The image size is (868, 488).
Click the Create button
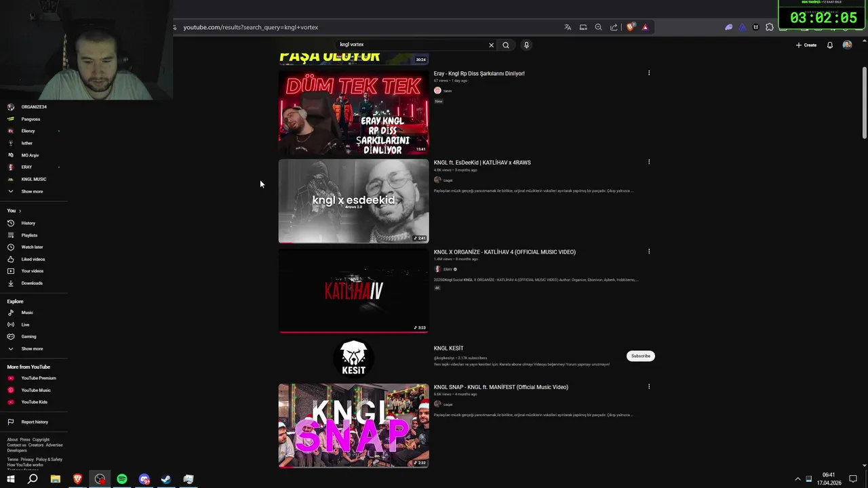pos(806,45)
